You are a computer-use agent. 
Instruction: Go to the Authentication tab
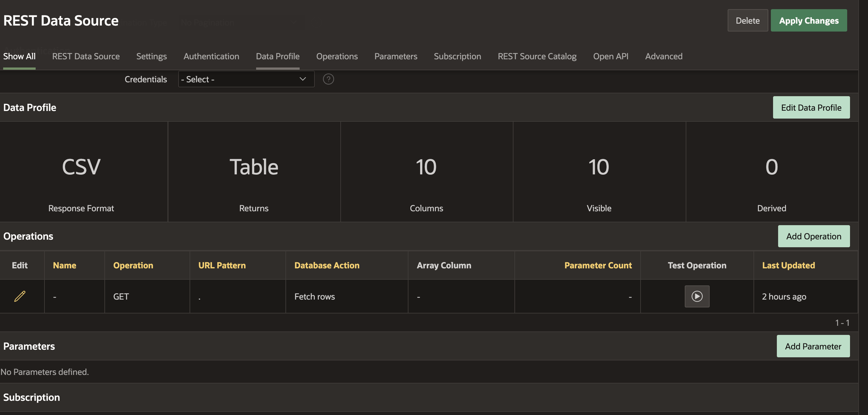click(x=211, y=56)
